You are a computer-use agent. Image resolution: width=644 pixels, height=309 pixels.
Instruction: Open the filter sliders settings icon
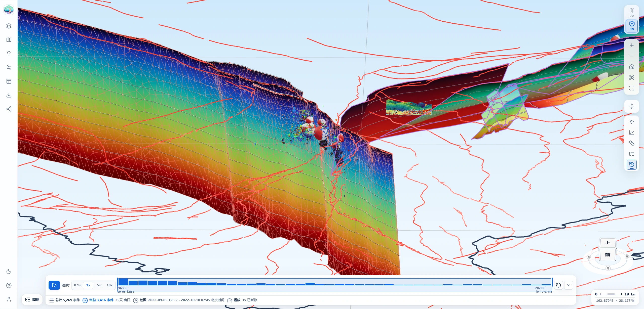9,67
